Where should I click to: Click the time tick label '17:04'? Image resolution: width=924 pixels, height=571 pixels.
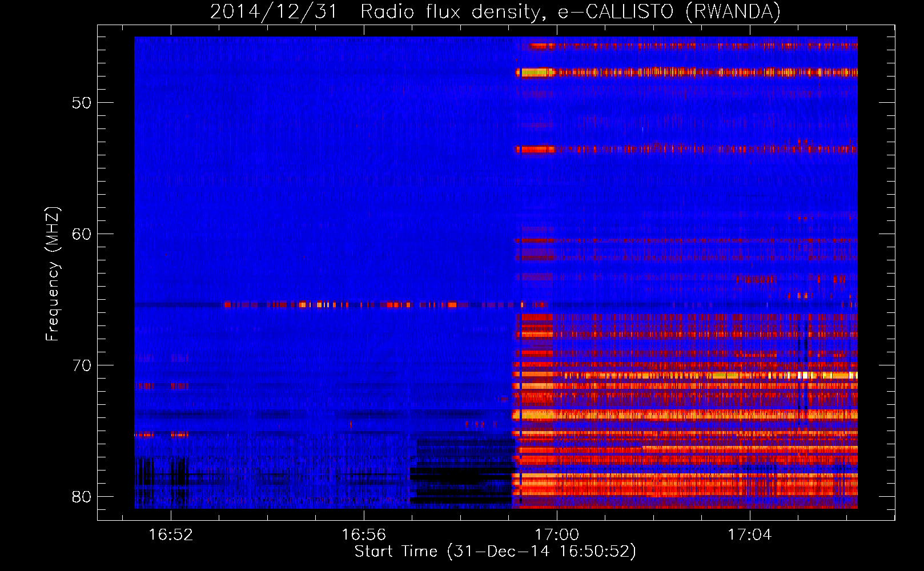(750, 534)
